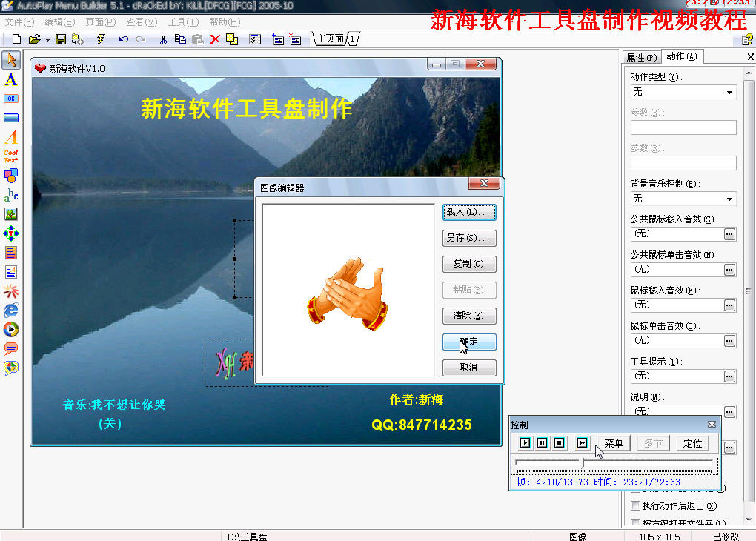Screen dimensions: 756x541
Task: Select the Internet Explorer browser tool
Action: click(x=11, y=310)
